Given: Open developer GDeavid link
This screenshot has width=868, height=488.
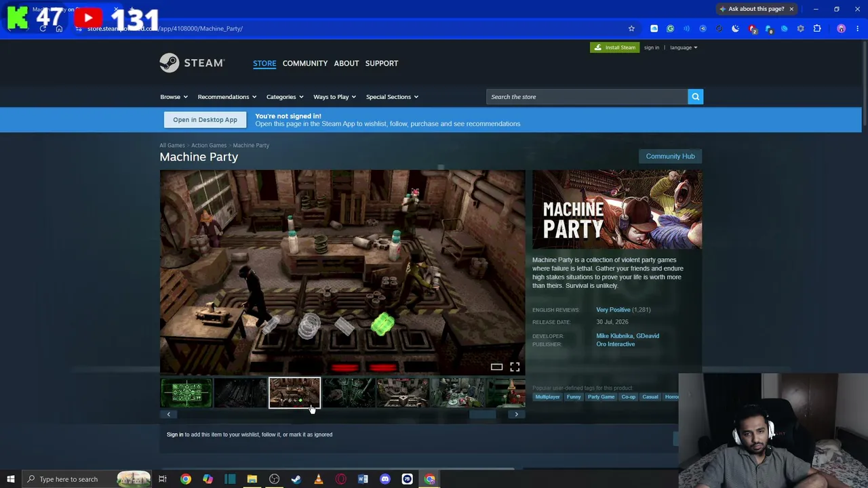Looking at the screenshot, I should [x=648, y=336].
